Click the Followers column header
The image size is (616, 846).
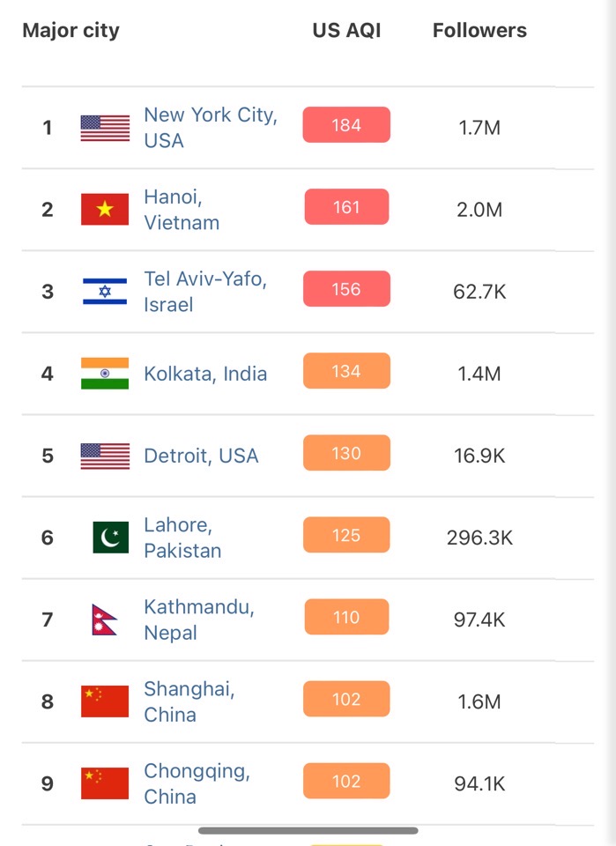tap(479, 30)
